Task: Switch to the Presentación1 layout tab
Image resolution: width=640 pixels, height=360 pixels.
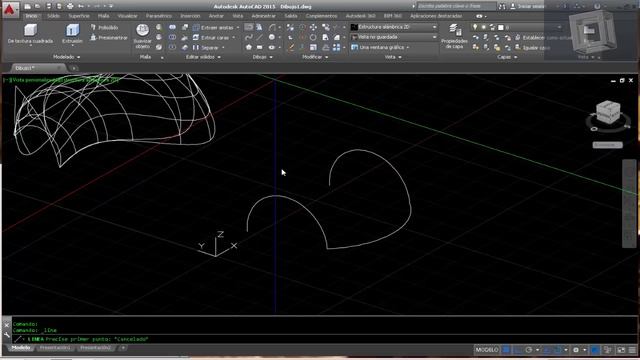Action: [55, 348]
